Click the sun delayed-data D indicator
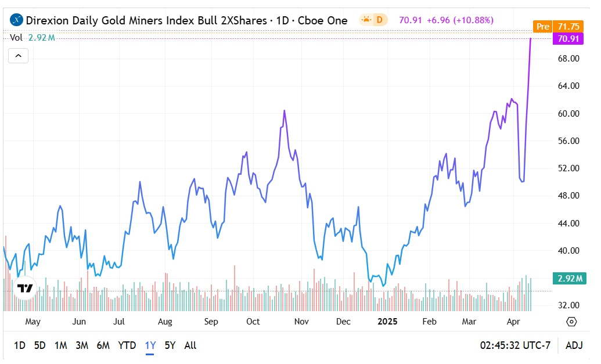601x364 pixels. click(373, 20)
